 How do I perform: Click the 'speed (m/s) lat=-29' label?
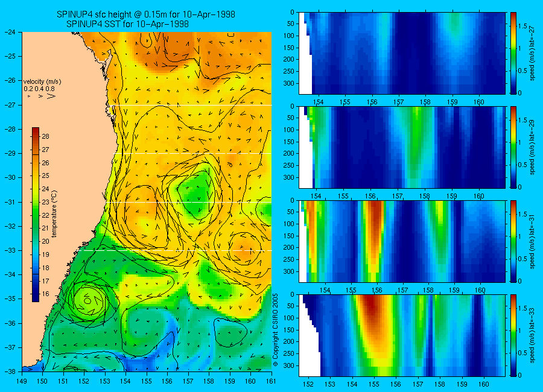coord(532,148)
